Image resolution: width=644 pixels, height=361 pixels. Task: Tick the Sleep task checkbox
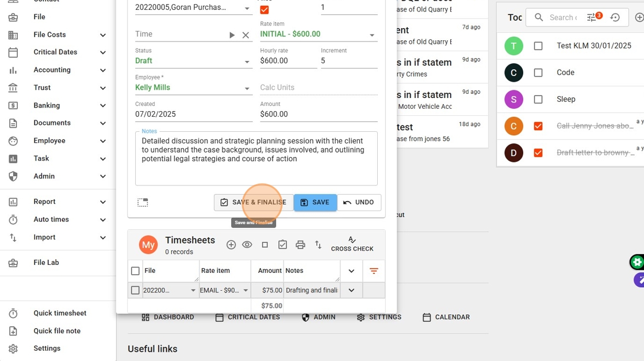538,99
